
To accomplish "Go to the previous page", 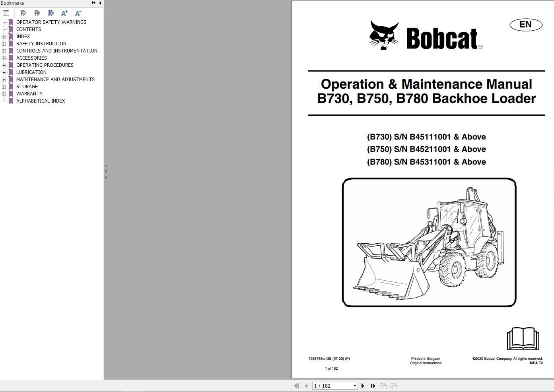I will point(306,386).
